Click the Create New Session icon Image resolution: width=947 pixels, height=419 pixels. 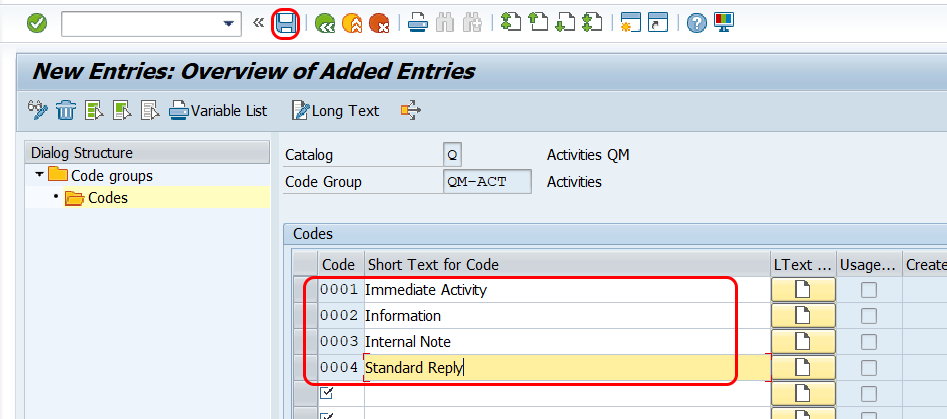(x=631, y=24)
